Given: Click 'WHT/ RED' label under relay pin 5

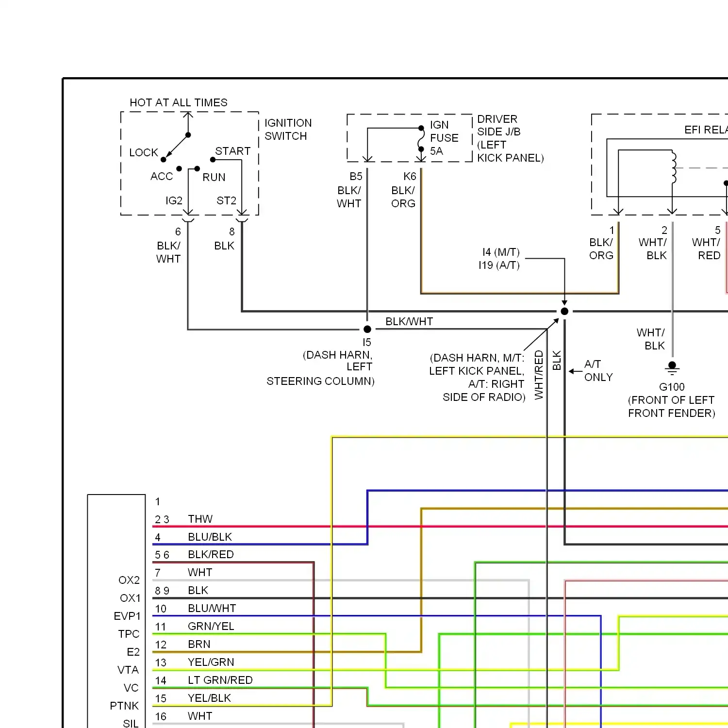Looking at the screenshot, I should click(x=706, y=248).
